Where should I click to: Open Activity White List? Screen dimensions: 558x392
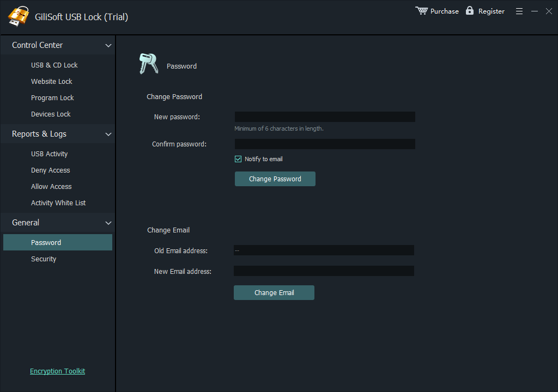[x=58, y=203]
